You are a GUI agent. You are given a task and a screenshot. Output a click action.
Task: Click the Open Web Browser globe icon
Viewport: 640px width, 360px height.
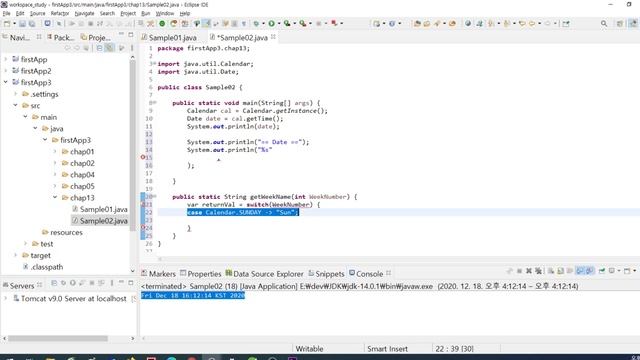click(468, 24)
